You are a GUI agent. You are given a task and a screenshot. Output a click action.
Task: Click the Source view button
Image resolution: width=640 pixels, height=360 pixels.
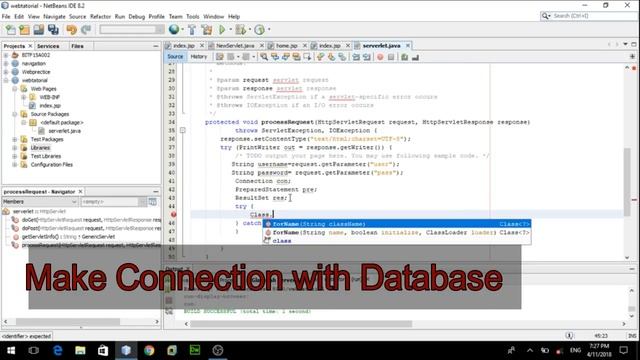[x=175, y=57]
